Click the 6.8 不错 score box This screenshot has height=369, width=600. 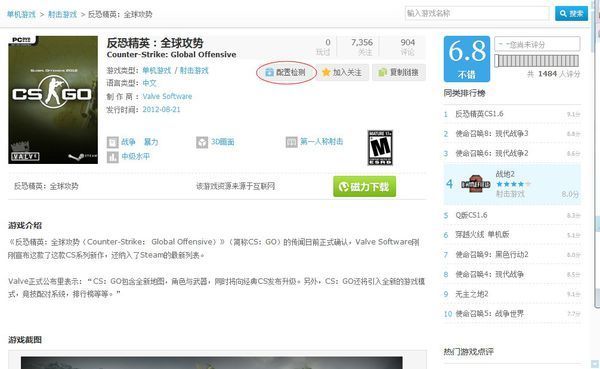pos(467,59)
